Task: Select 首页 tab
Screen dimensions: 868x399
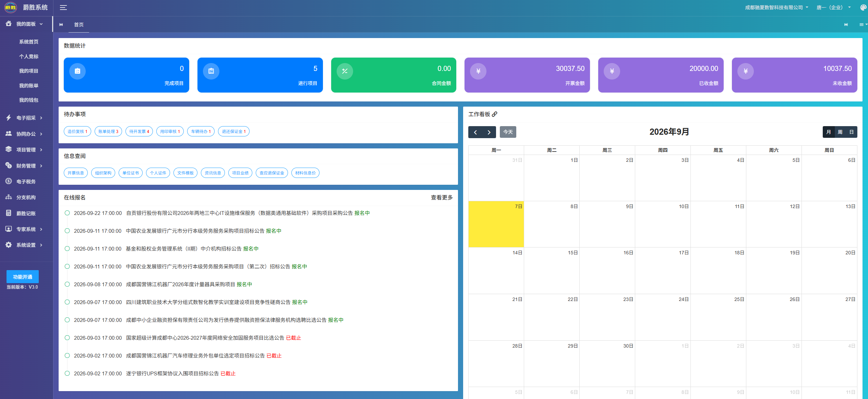Action: [x=79, y=25]
